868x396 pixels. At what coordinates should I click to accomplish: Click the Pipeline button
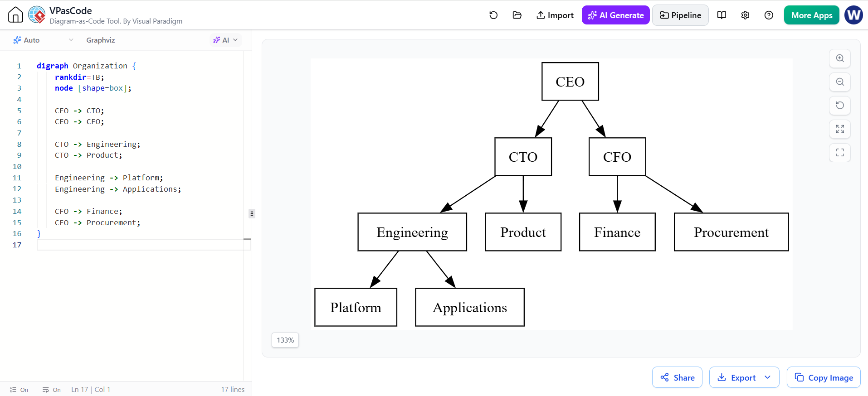pyautogui.click(x=680, y=15)
